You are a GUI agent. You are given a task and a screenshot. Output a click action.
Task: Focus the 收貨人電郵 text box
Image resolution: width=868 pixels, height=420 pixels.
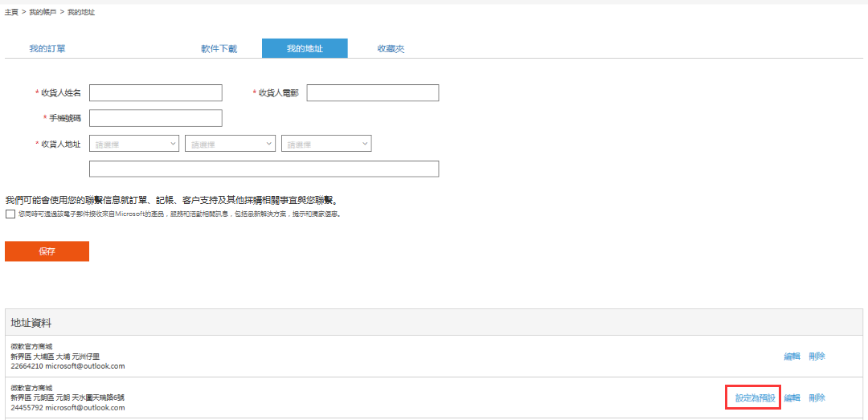(372, 93)
